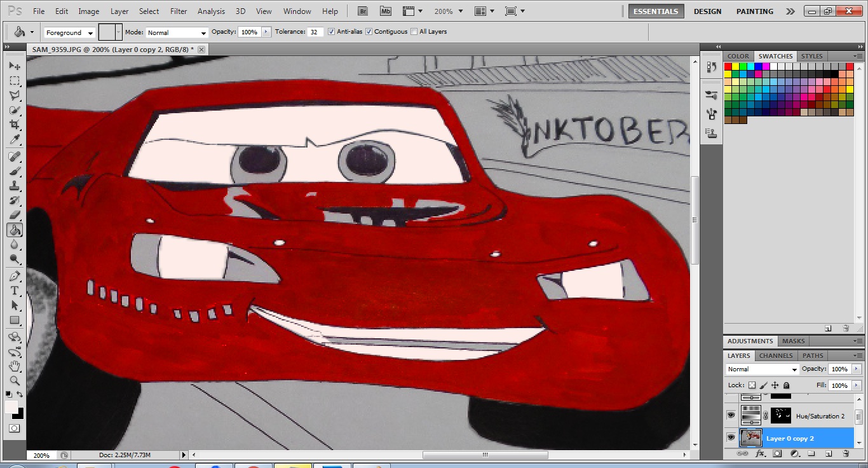Screen dimensions: 868x468
Task: Enable the All Layers checkbox
Action: 414,32
